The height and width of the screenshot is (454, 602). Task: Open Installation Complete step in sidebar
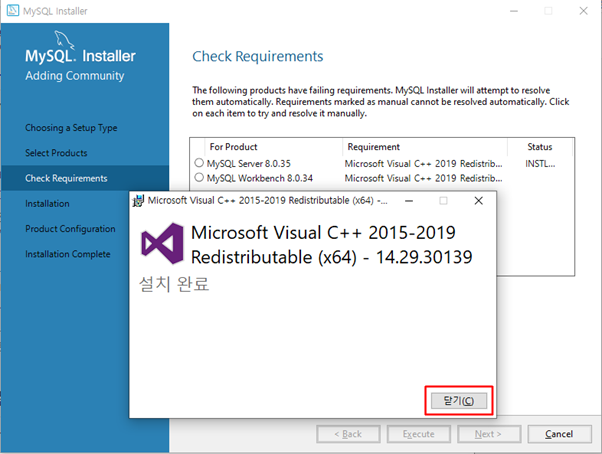point(68,254)
